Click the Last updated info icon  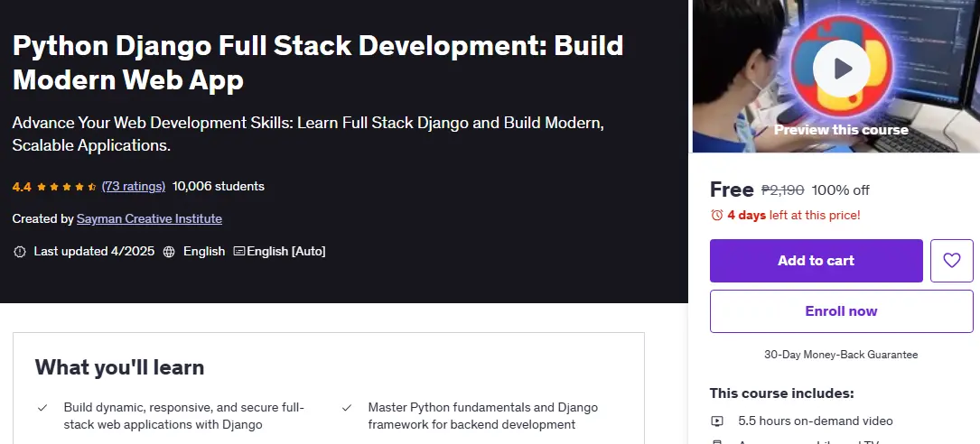20,252
